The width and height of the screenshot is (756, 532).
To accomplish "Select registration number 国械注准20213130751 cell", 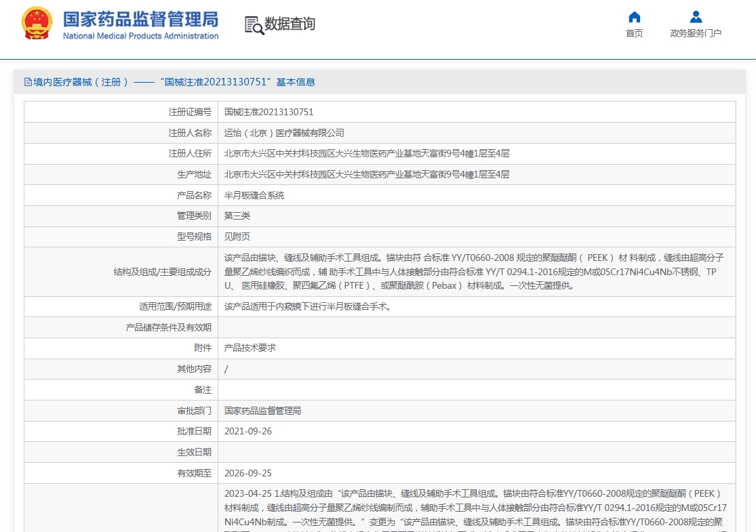I will [269, 112].
